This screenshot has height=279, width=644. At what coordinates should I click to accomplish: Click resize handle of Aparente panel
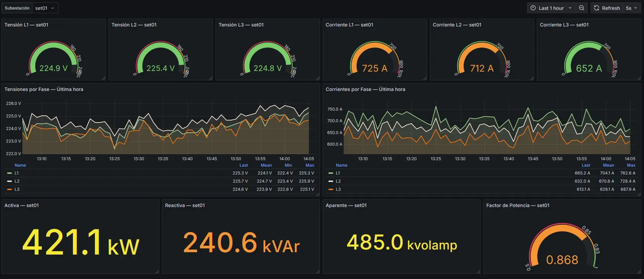[478, 272]
